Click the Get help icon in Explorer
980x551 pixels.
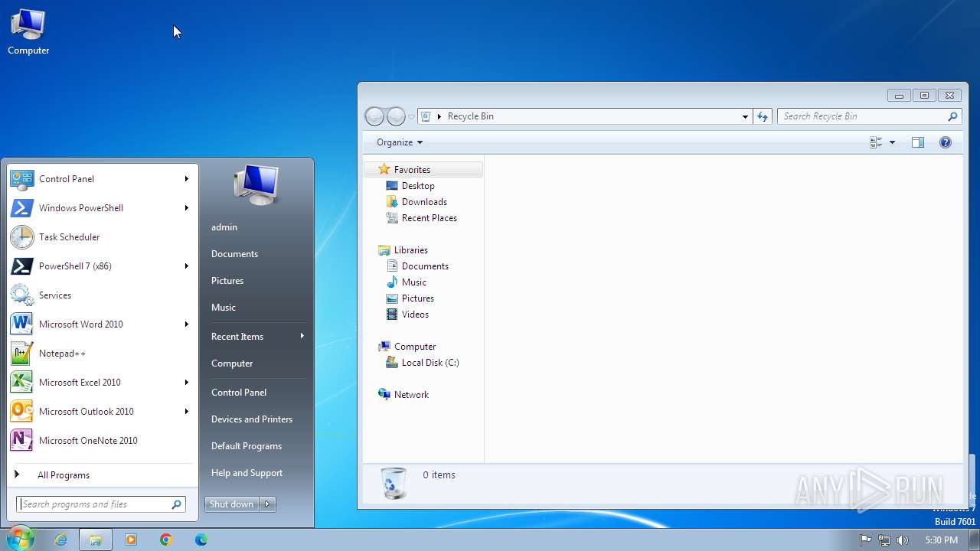[945, 142]
